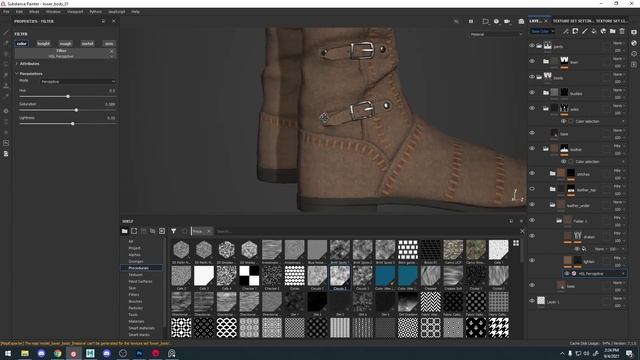Open the notification center in the system tray
Screen dimensions: 640x360
tap(629, 353)
